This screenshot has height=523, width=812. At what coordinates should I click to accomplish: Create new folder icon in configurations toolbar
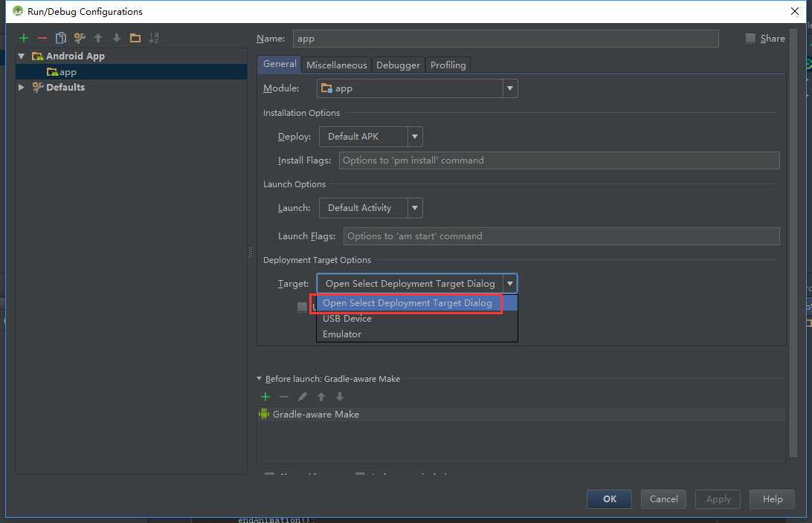click(135, 38)
